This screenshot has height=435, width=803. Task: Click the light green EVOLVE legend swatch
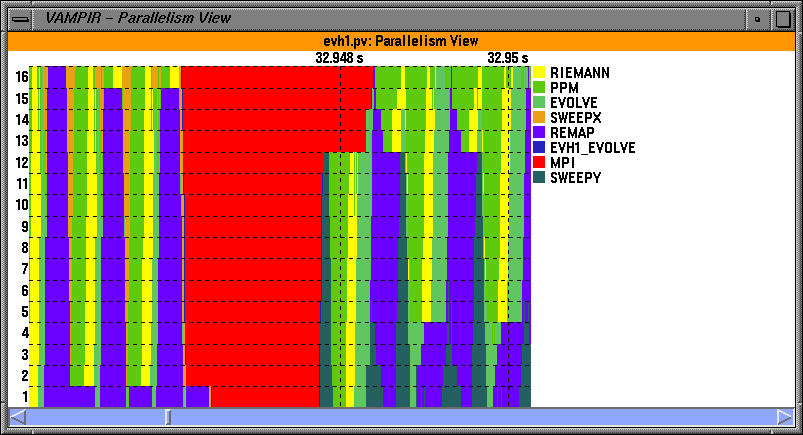[539, 102]
